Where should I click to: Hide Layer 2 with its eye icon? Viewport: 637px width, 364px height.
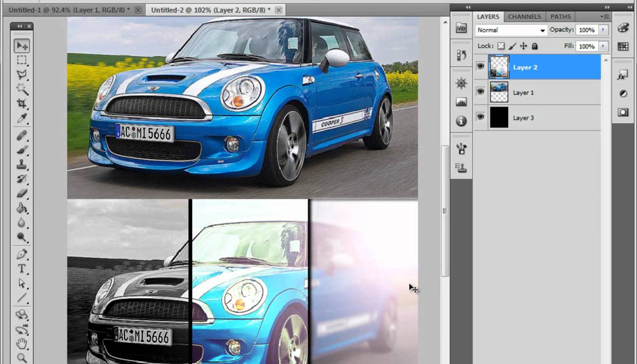pos(480,67)
